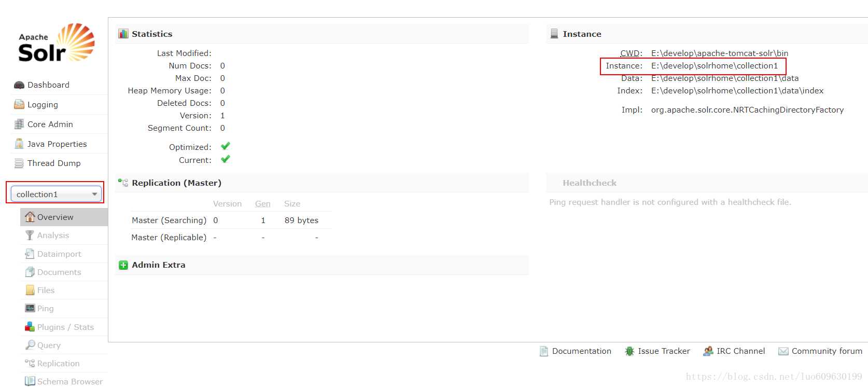868x387 pixels.
Task: Click the '89 bytes' size value
Action: (x=301, y=220)
